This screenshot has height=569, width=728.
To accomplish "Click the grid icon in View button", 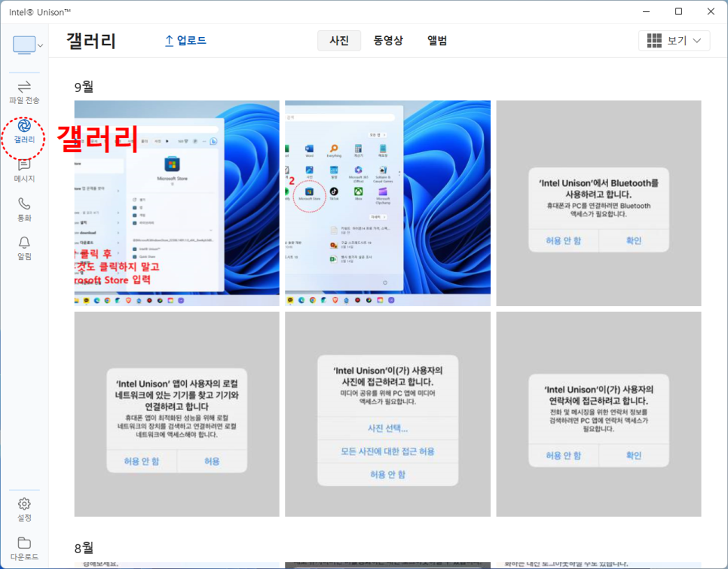I will 654,41.
